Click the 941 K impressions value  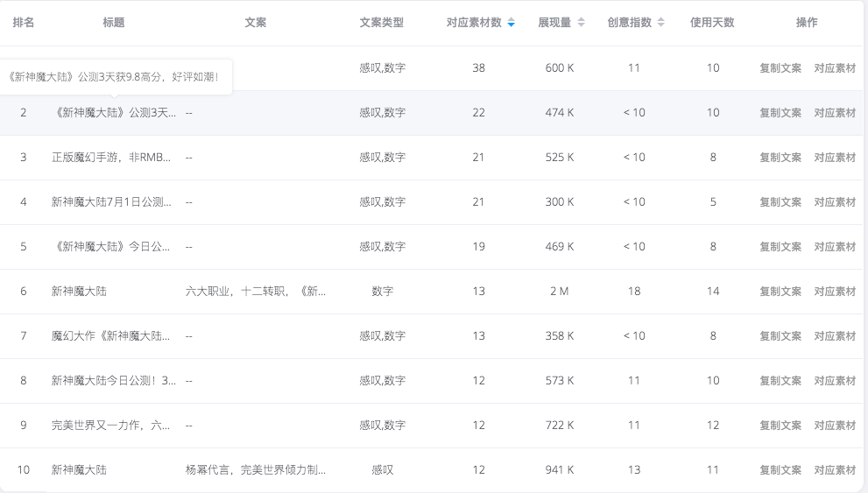[x=559, y=469]
